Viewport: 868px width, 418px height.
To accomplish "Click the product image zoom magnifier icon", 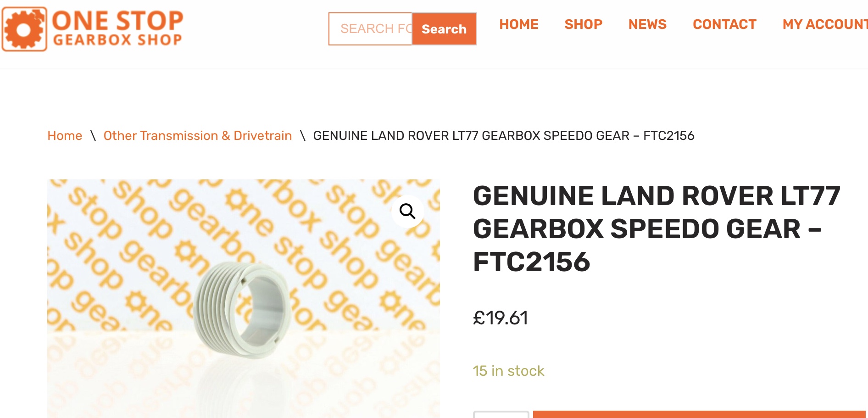I will (x=407, y=212).
